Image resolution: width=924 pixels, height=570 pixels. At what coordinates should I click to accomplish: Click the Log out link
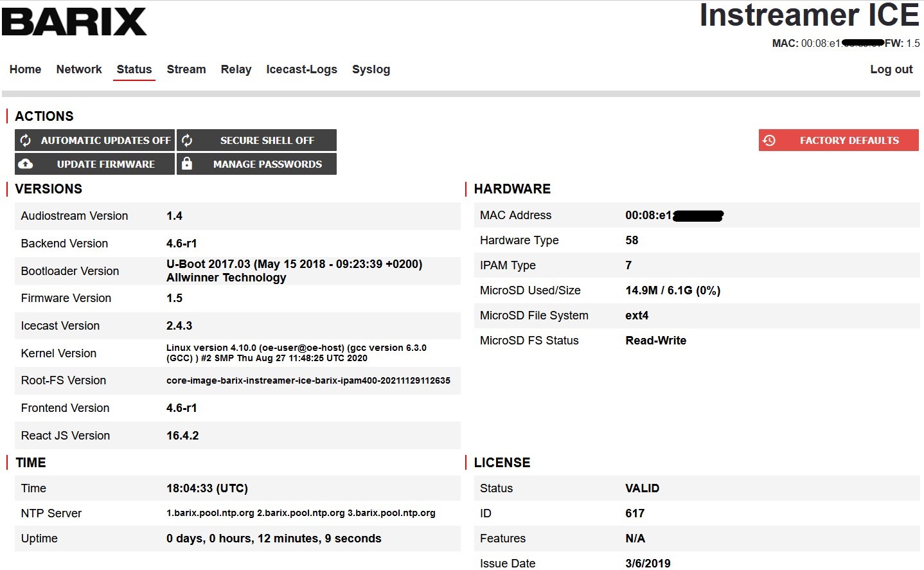coord(891,69)
